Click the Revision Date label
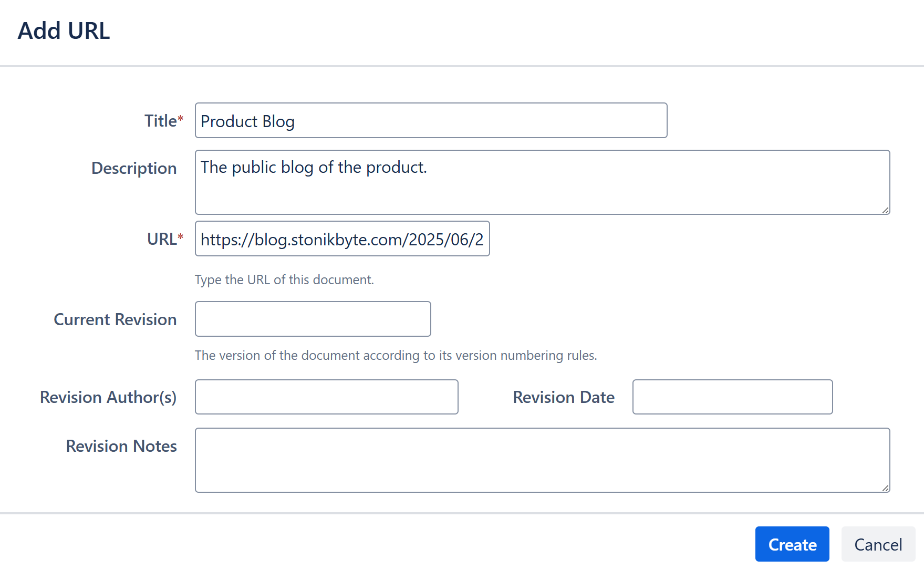The image size is (924, 570). click(x=564, y=397)
